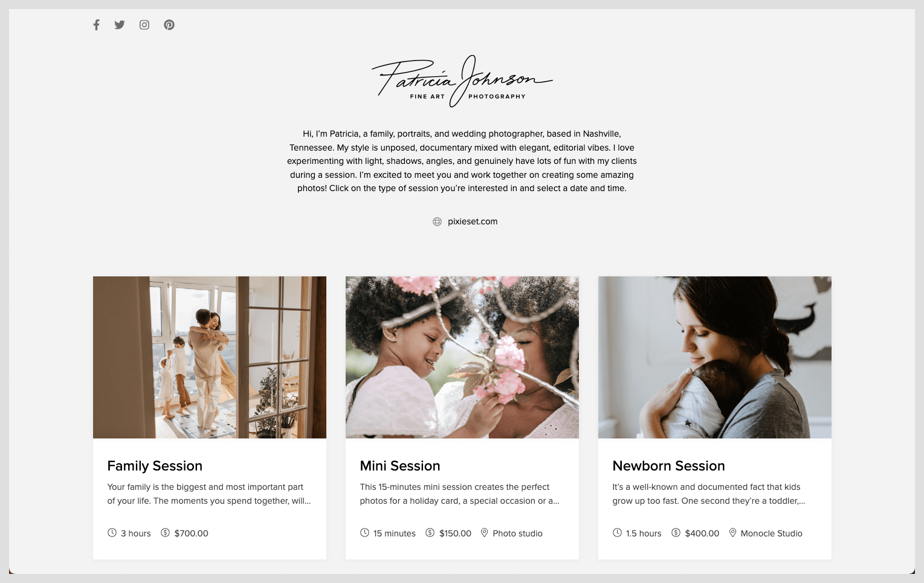Click the dollar icon next to $150.00
The height and width of the screenshot is (583, 924).
pyautogui.click(x=430, y=533)
